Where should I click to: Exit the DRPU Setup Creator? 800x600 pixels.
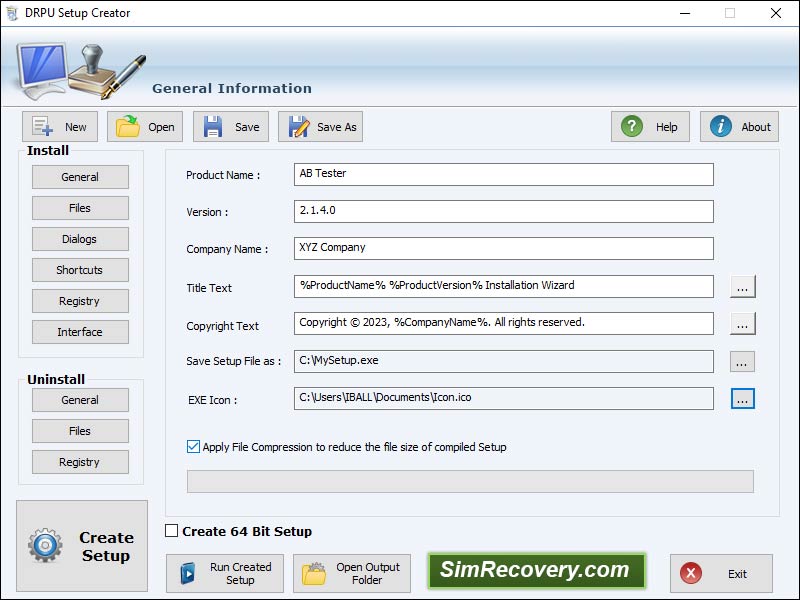pos(720,573)
